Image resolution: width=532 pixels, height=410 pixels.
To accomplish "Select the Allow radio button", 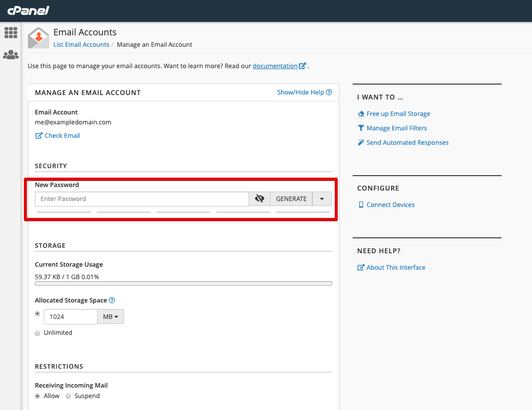I will coord(37,396).
